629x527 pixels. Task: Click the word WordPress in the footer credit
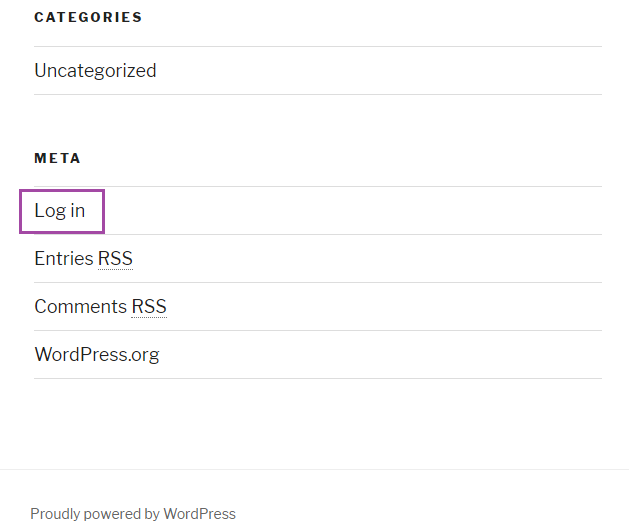click(x=199, y=514)
